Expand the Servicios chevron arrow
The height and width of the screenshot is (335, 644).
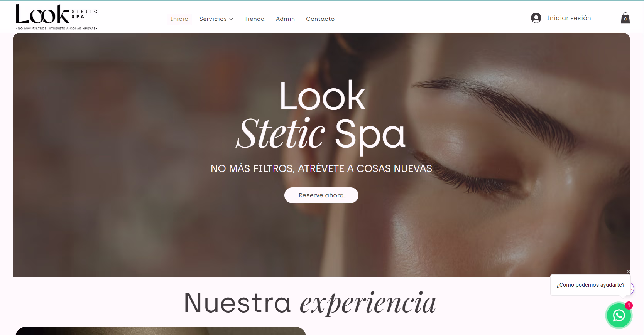click(231, 19)
